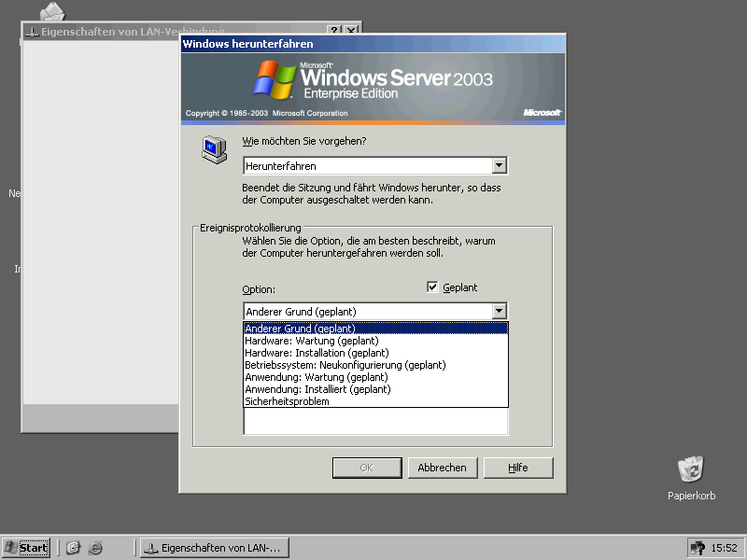Click the network tray icon
This screenshot has height=560, width=747.
(698, 548)
